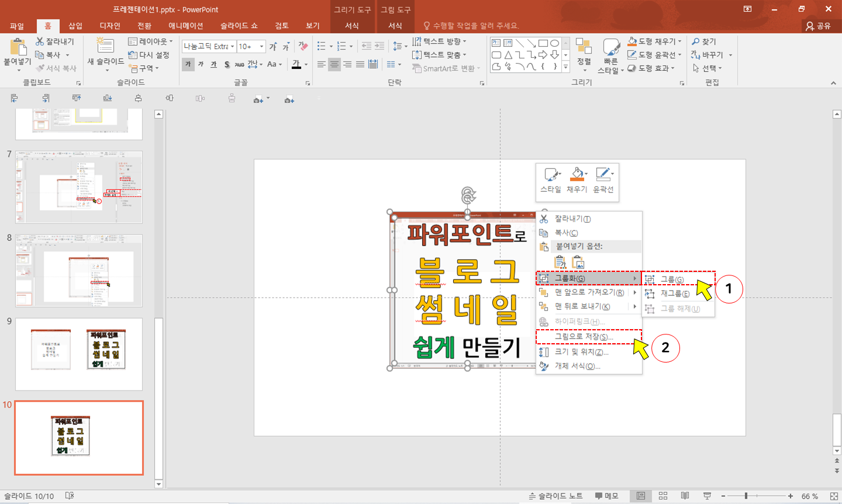Click Align Objects Left in quick access bar
The height and width of the screenshot is (504, 842).
point(15,98)
